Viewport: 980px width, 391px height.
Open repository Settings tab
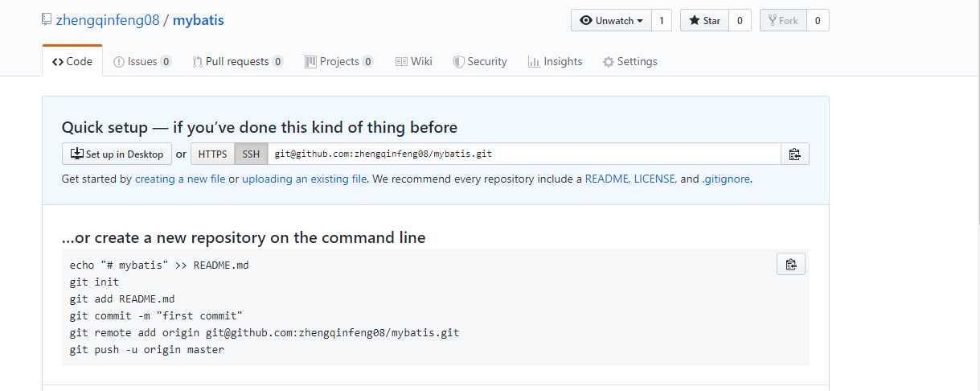click(x=630, y=61)
